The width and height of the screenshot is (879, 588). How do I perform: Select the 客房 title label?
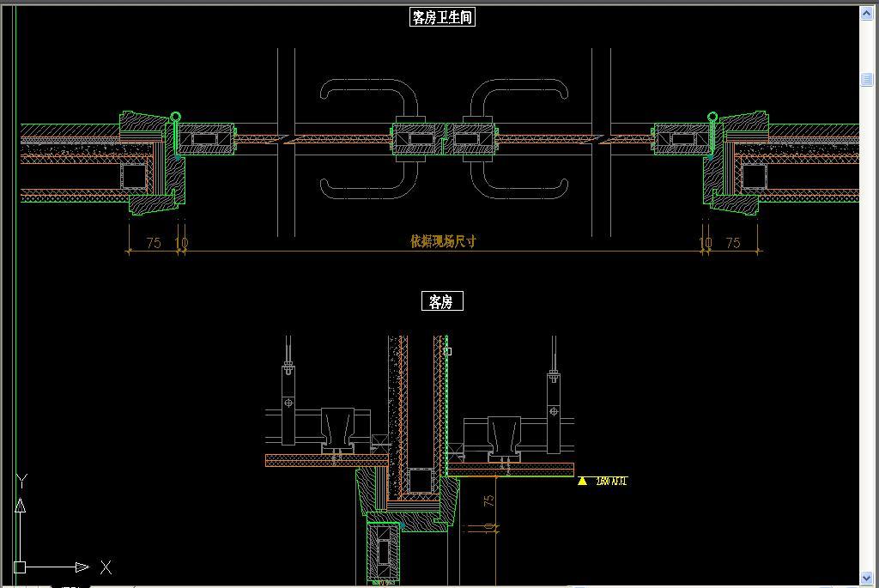pos(441,301)
